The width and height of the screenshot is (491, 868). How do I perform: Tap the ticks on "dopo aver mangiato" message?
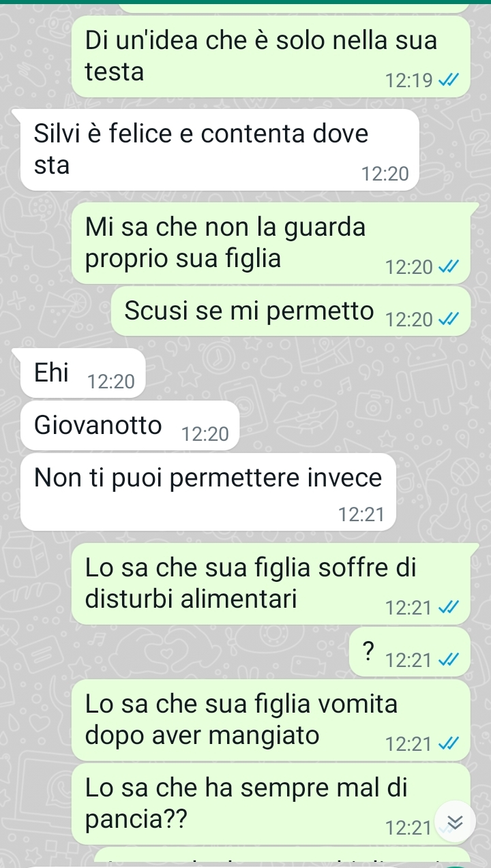[x=447, y=743]
